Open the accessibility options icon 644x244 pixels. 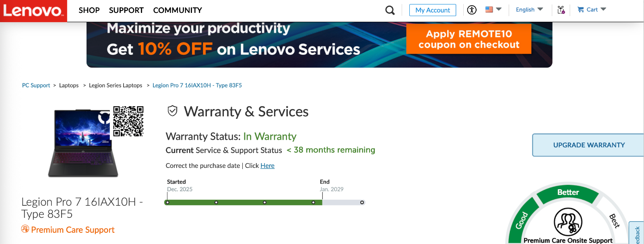pyautogui.click(x=472, y=10)
